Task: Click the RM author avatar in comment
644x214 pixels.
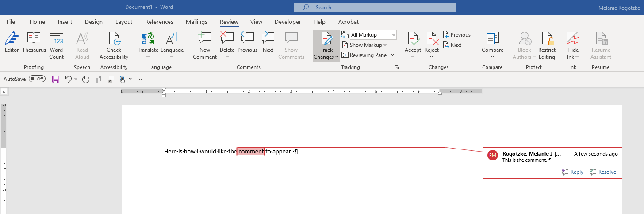Action: click(493, 156)
